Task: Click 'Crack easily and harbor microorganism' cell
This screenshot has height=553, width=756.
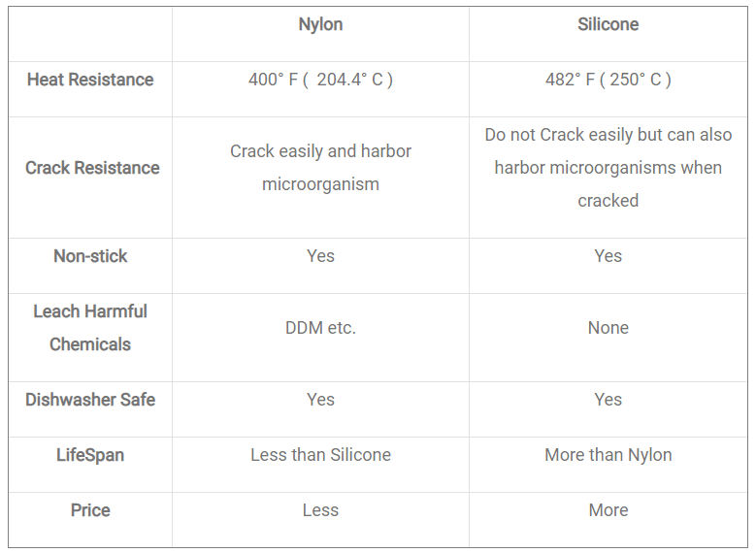Action: (320, 168)
